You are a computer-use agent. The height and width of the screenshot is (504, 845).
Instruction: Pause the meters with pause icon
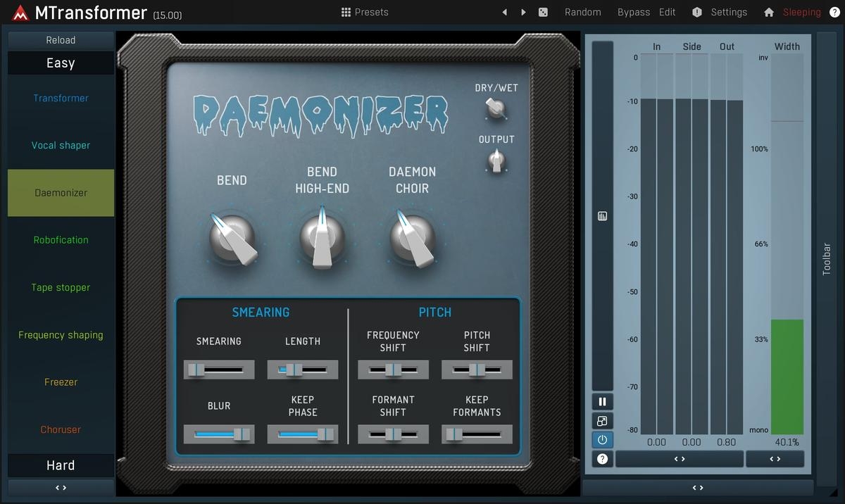tap(602, 402)
